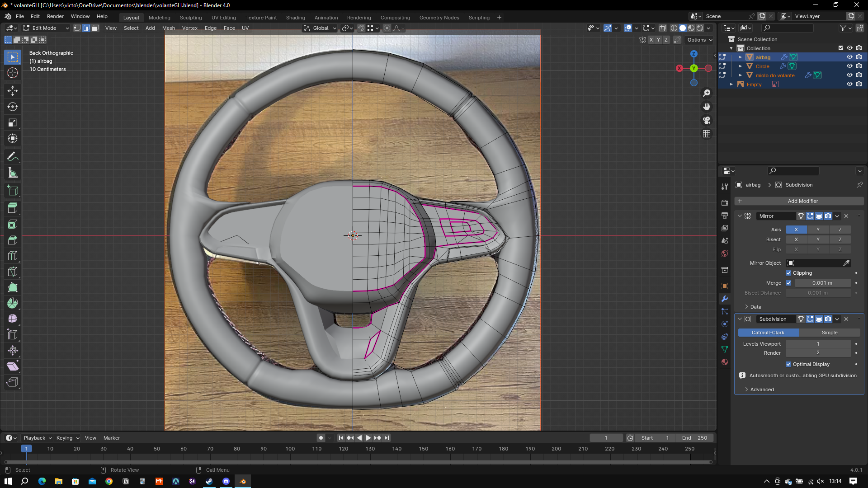Uncheck Optimal Display option

(x=788, y=364)
